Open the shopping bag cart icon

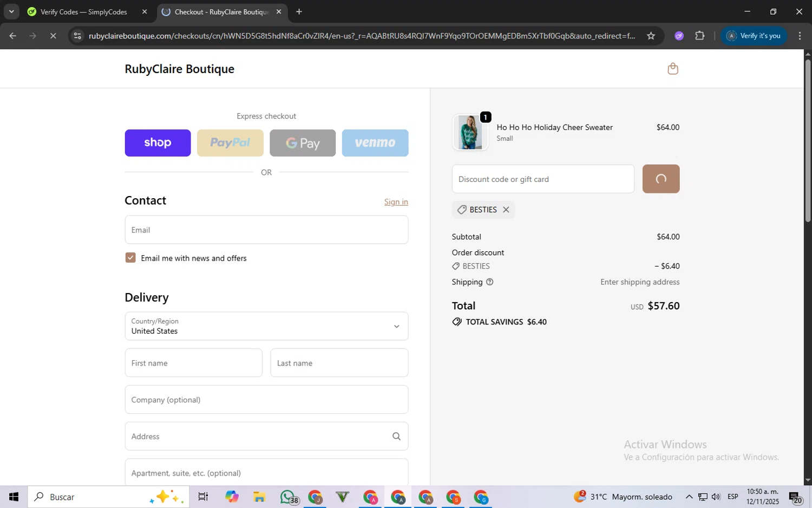[x=673, y=69]
